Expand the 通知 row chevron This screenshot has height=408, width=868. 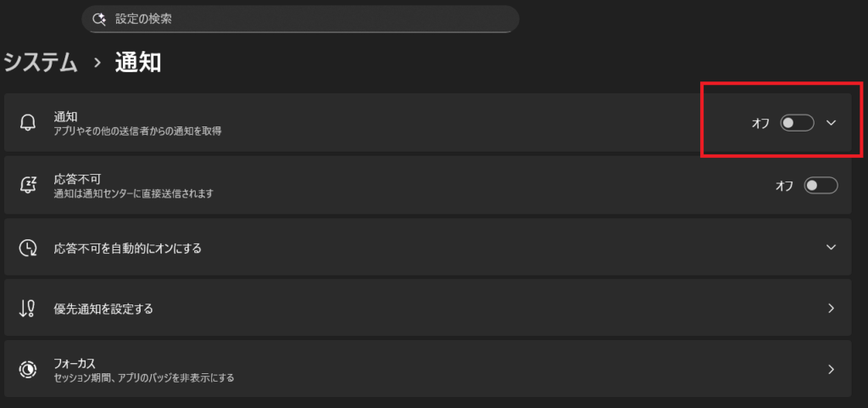(831, 123)
